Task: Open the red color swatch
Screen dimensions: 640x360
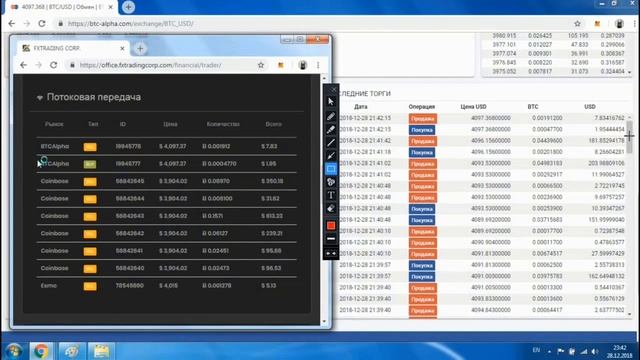Action: point(331,225)
